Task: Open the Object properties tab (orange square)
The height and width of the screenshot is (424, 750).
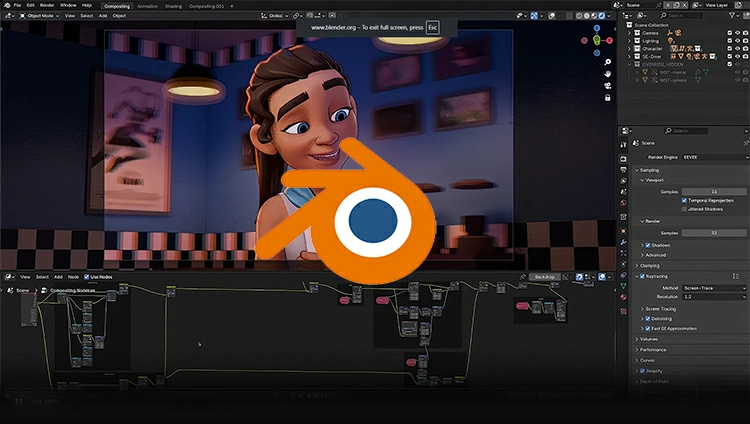Action: tap(623, 231)
